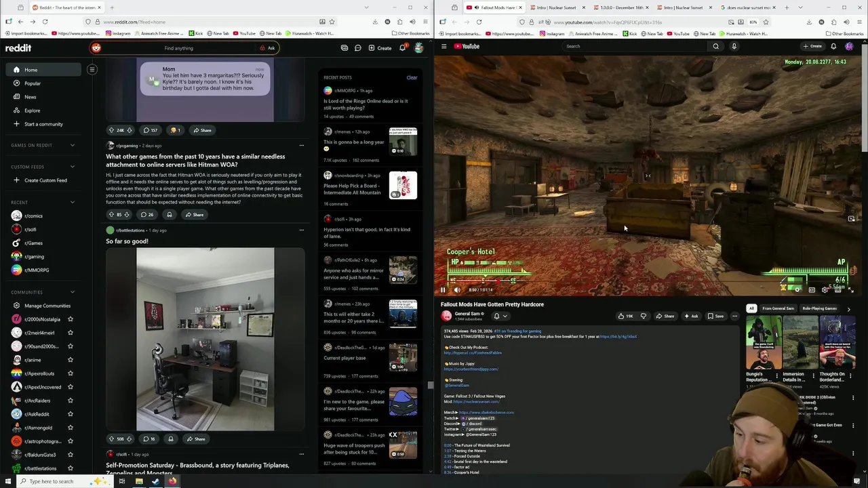Favorite r/ArcRaiders with its star
The image size is (868, 488).
coord(71,401)
